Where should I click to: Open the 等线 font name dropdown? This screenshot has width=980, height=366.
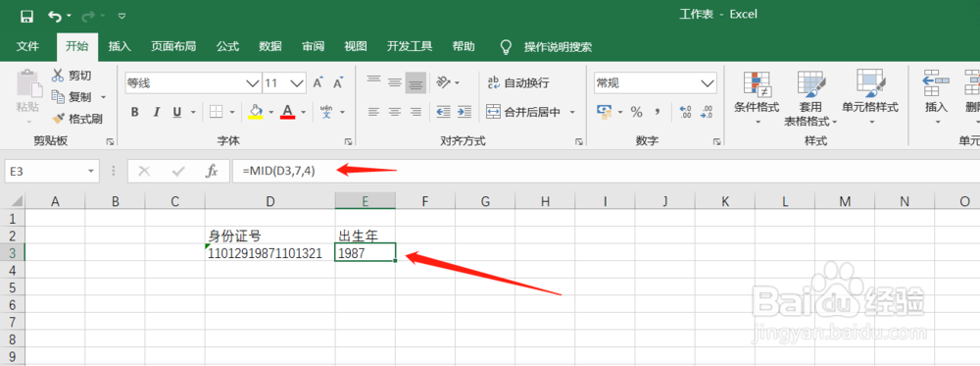253,82
